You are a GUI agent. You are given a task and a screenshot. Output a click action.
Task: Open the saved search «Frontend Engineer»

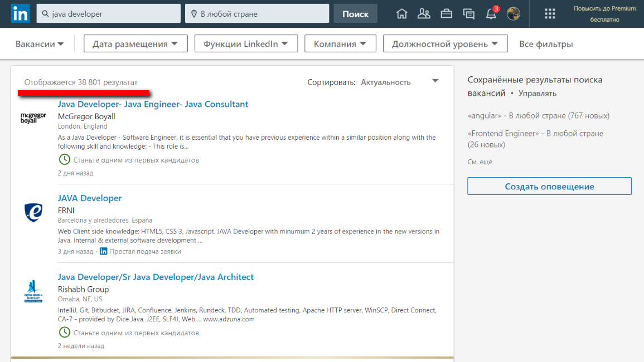(535, 139)
